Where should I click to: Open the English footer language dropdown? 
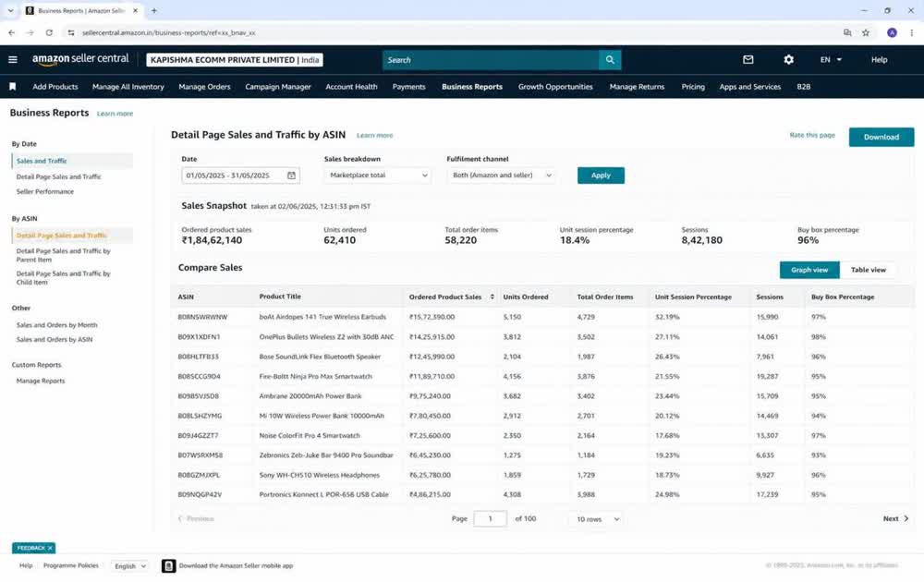[x=130, y=566]
